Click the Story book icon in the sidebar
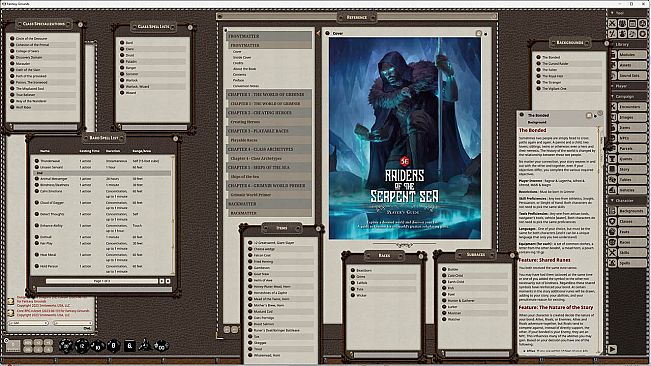This screenshot has width=651, height=366. (613, 169)
